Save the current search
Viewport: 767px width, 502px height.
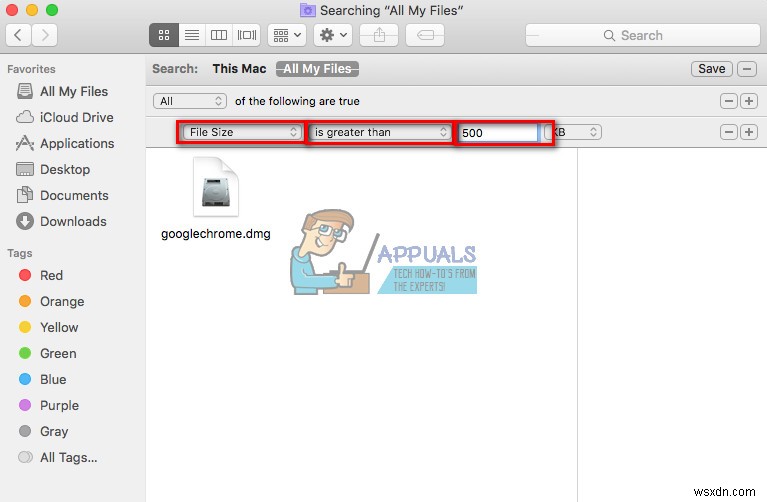point(711,69)
